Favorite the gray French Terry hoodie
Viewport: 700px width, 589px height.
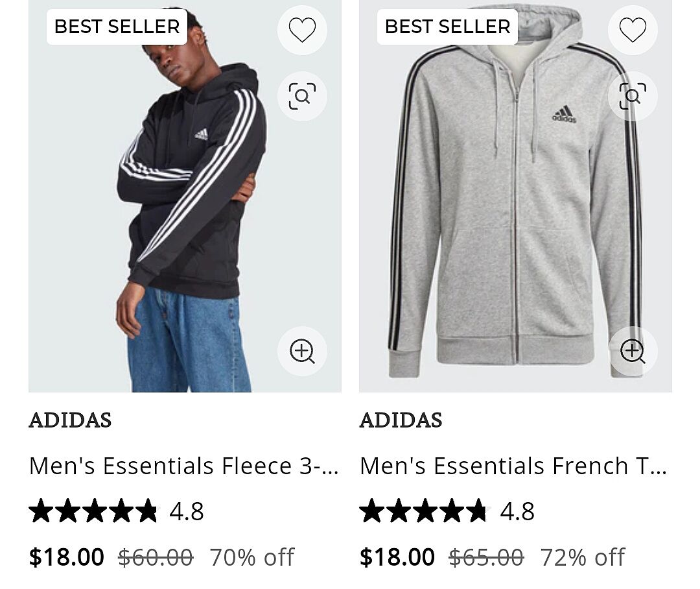pos(633,30)
